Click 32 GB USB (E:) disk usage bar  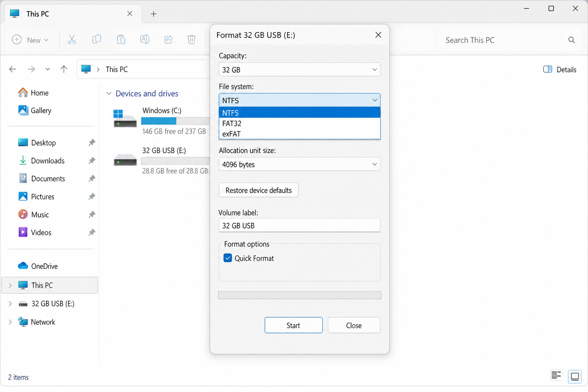(175, 161)
